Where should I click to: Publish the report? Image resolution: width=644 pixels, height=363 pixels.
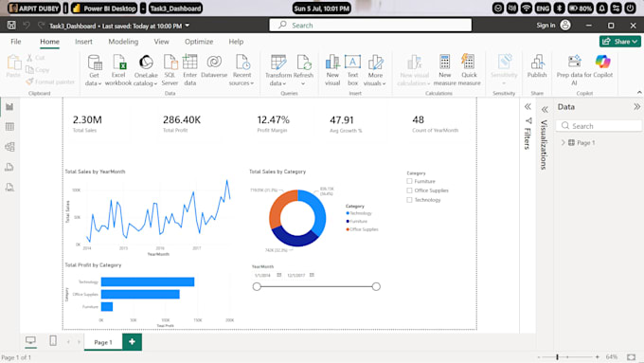(x=537, y=65)
